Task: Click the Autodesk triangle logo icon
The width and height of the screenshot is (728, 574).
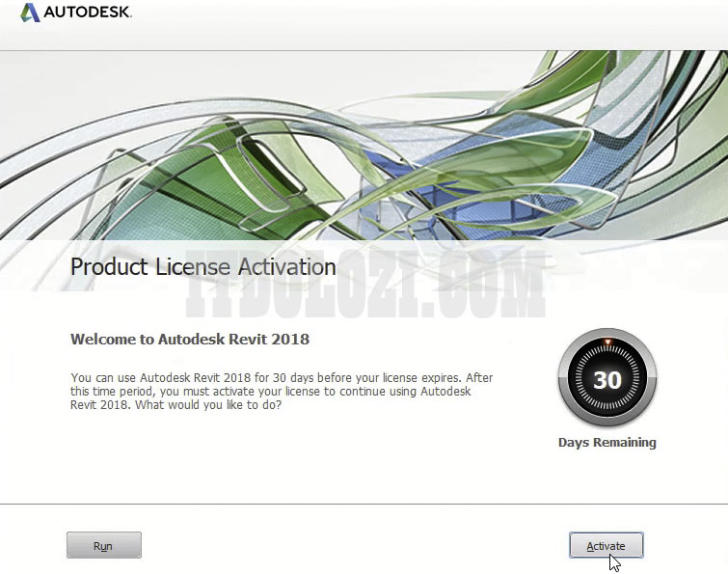Action: (x=30, y=14)
